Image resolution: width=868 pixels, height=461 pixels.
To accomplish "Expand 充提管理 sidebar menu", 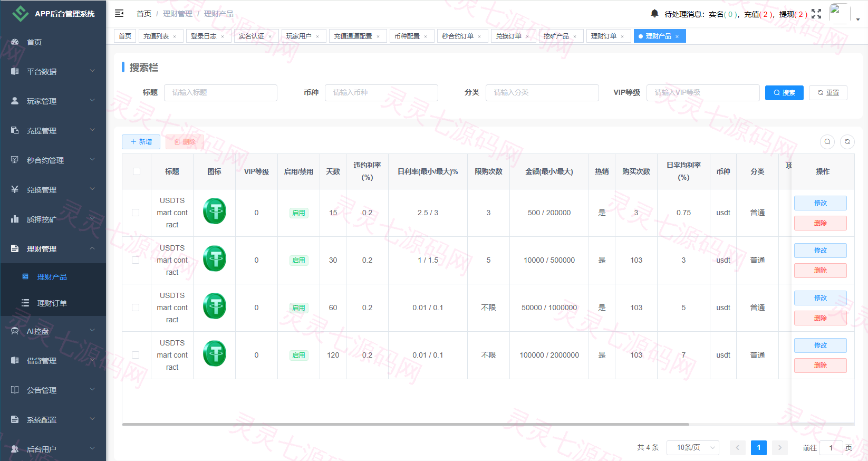I will point(53,130).
